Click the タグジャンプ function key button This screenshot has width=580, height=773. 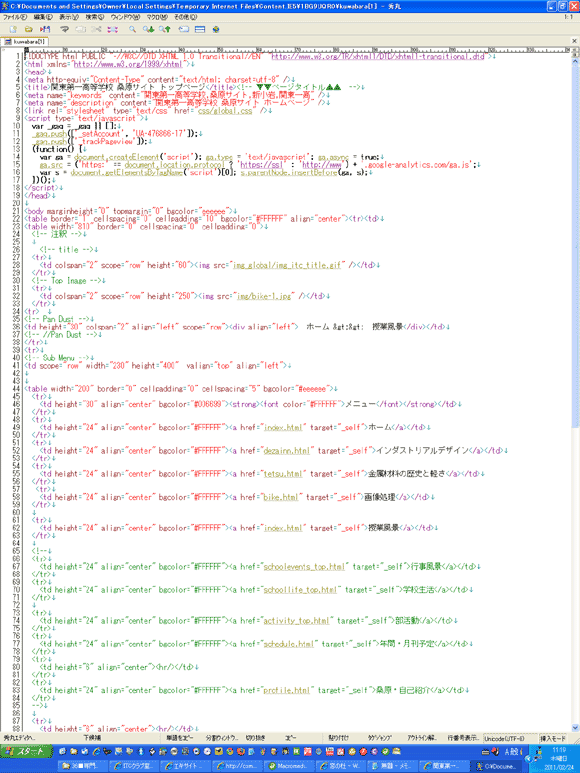[379, 738]
